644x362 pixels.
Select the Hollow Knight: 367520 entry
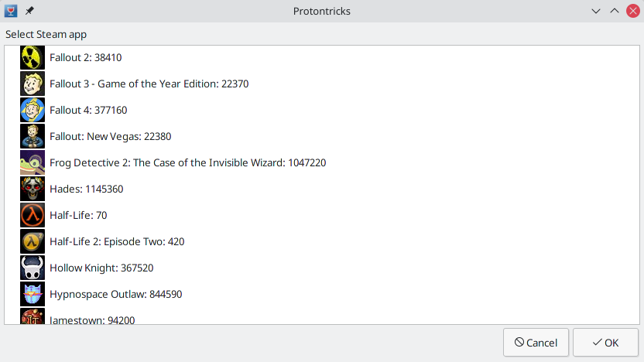coord(101,268)
